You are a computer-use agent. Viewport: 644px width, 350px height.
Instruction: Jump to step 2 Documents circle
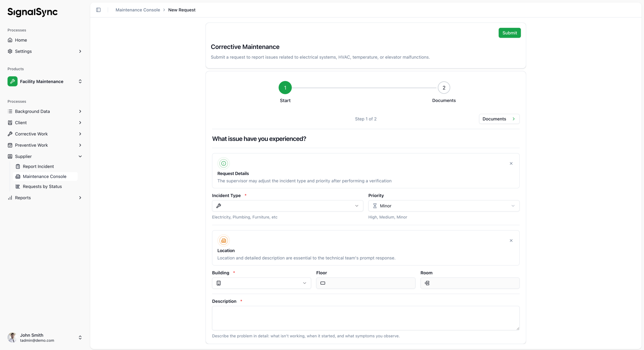coord(444,88)
